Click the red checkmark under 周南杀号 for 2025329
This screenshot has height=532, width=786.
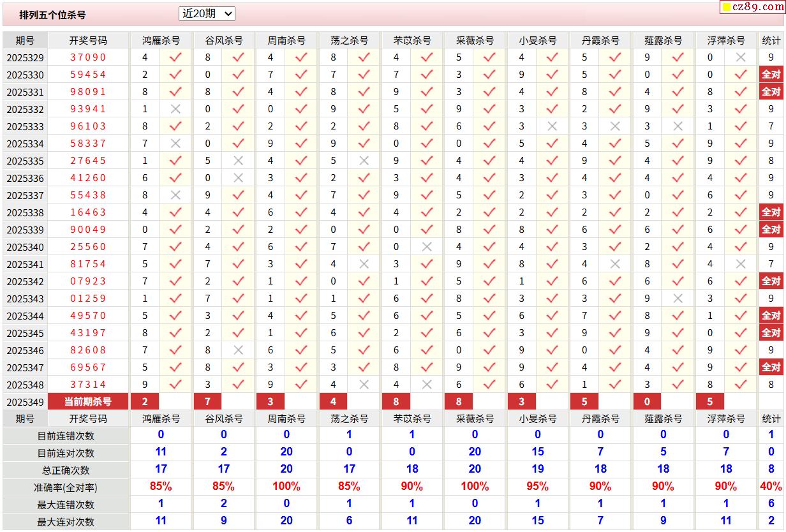301,57
